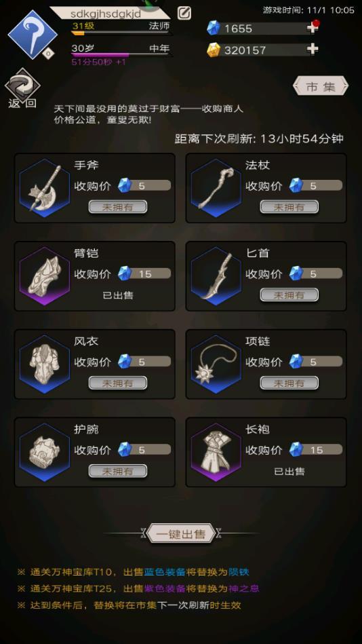Tap the level 31 experience bar

point(121,33)
